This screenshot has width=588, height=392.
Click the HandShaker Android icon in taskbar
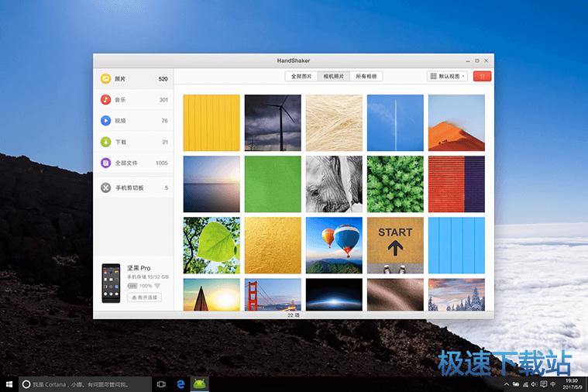coord(200,383)
